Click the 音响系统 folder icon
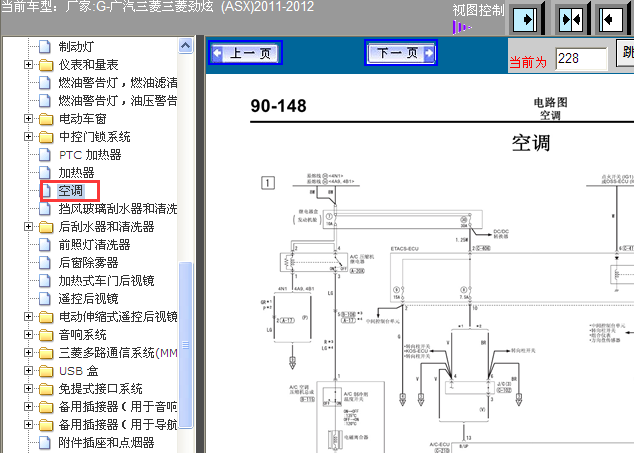634x453 pixels. point(46,335)
